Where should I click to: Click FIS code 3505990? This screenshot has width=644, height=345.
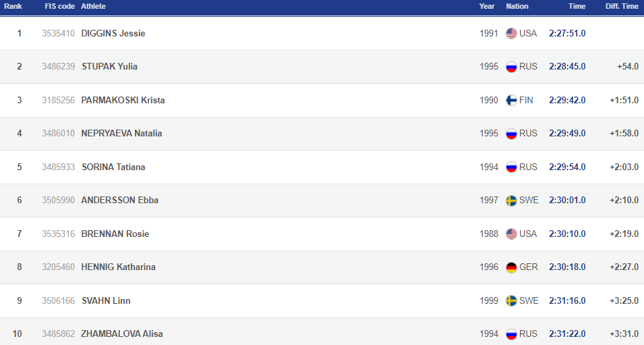pos(57,201)
